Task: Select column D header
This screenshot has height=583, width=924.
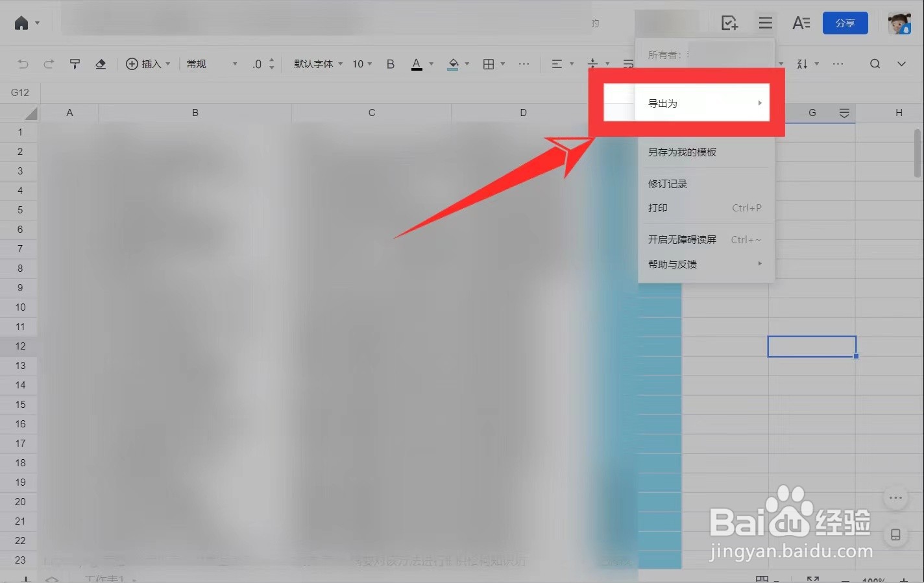Action: [x=523, y=113]
